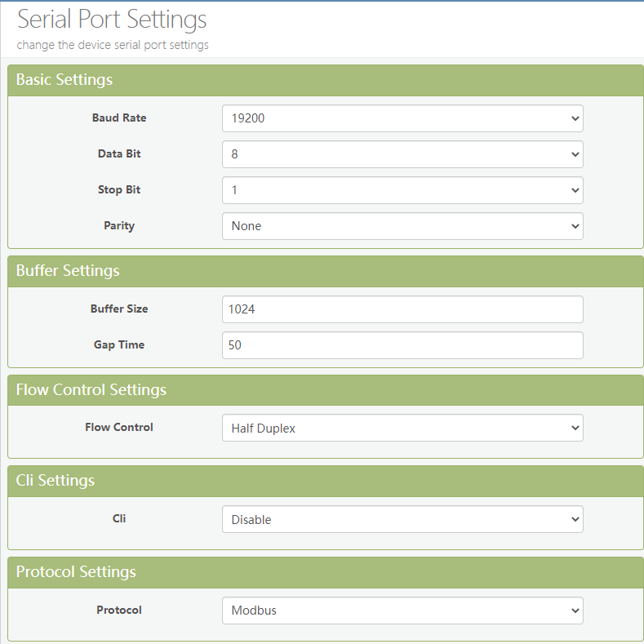The width and height of the screenshot is (644, 644).
Task: Open the Baud Rate dropdown
Action: [402, 118]
